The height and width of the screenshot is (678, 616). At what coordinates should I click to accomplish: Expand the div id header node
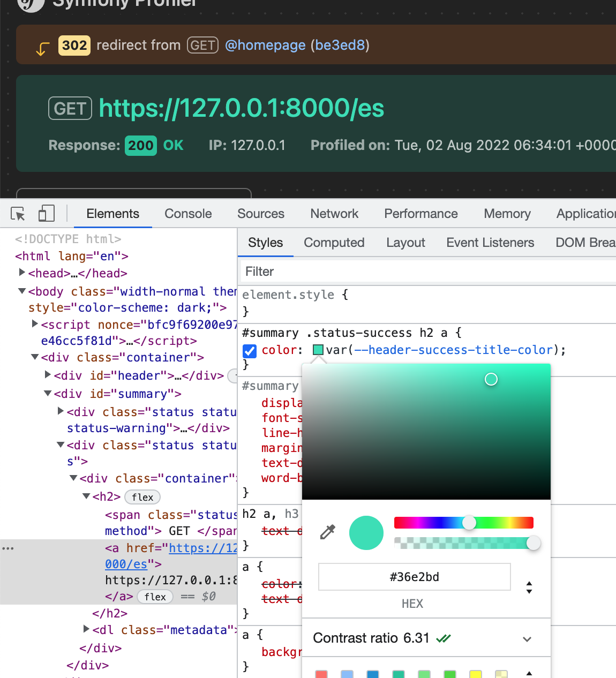48,375
